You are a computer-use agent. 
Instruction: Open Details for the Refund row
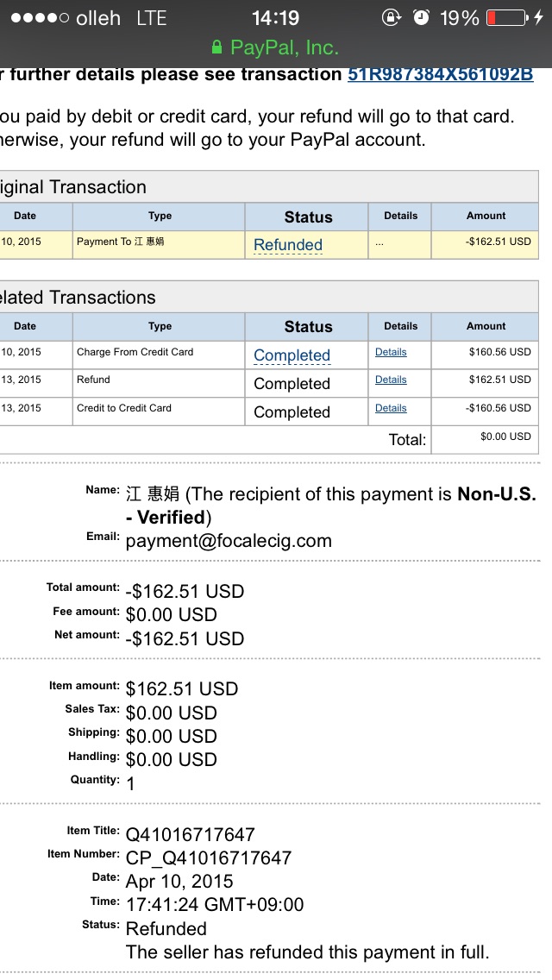[x=391, y=380]
